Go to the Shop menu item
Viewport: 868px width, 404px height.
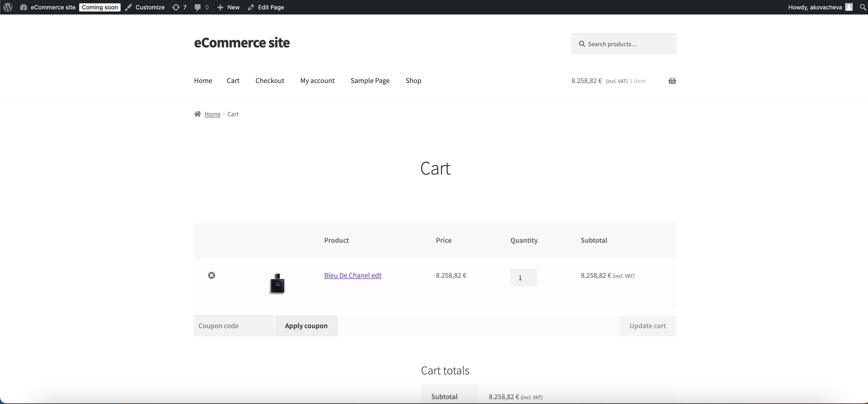click(413, 81)
